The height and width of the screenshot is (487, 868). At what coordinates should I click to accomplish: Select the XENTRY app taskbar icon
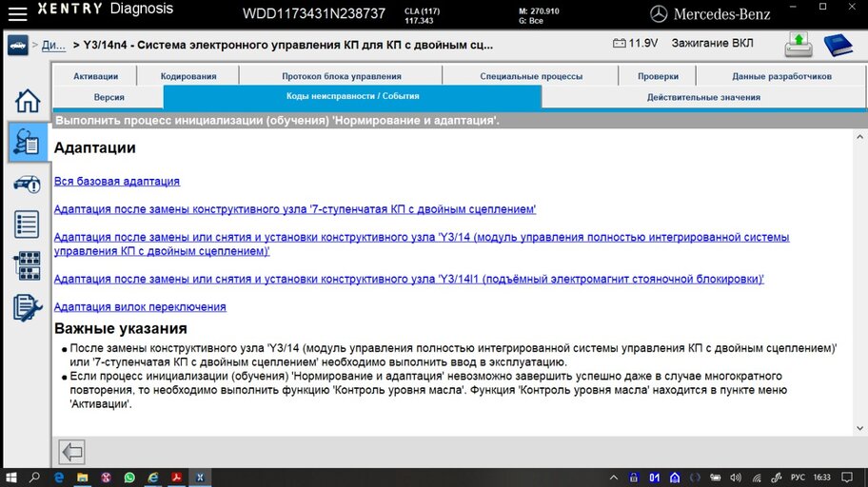pyautogui.click(x=200, y=477)
